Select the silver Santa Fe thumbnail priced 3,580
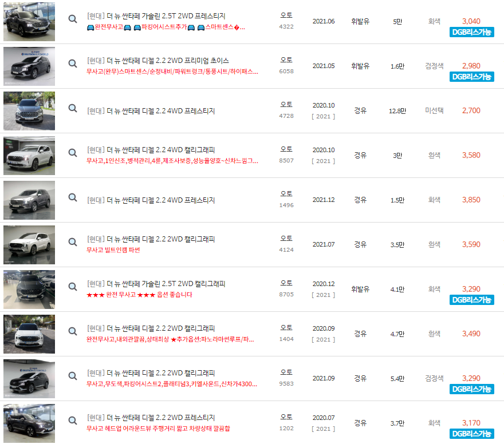This screenshot has width=504, height=444. (x=26, y=153)
